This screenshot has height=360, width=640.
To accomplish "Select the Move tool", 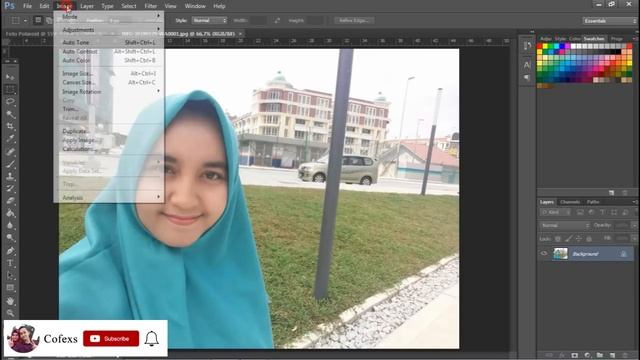I will click(x=10, y=77).
